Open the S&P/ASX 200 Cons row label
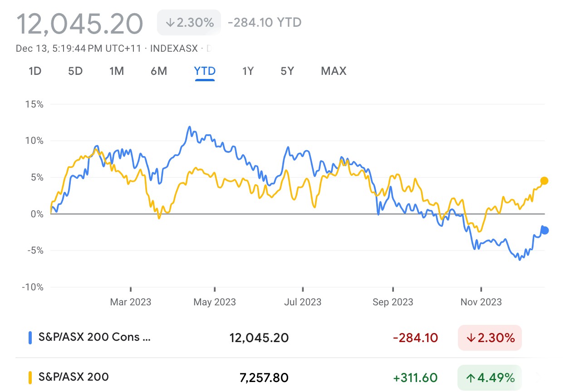This screenshot has width=570, height=392. [x=95, y=338]
